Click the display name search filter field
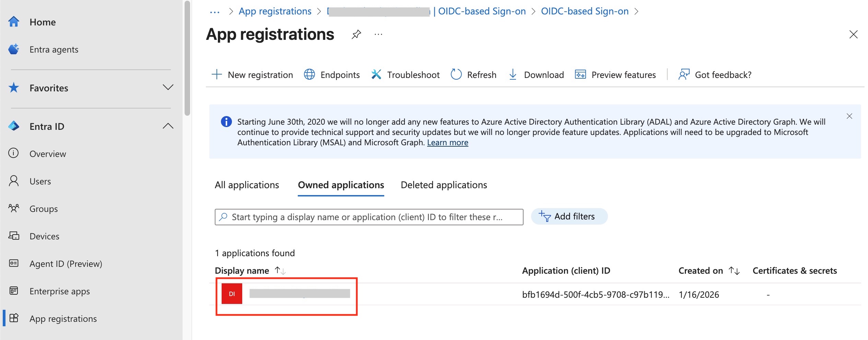The height and width of the screenshot is (340, 868). 369,217
